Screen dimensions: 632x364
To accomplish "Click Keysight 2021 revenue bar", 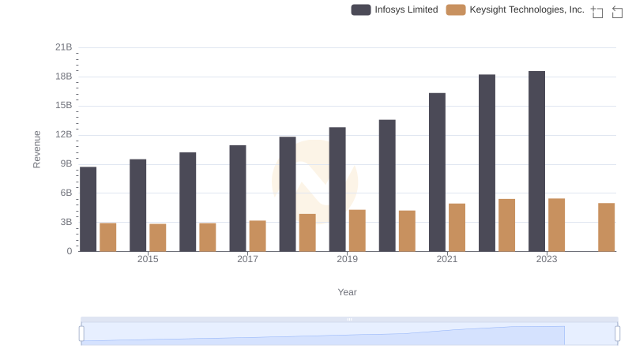I will pos(457,227).
